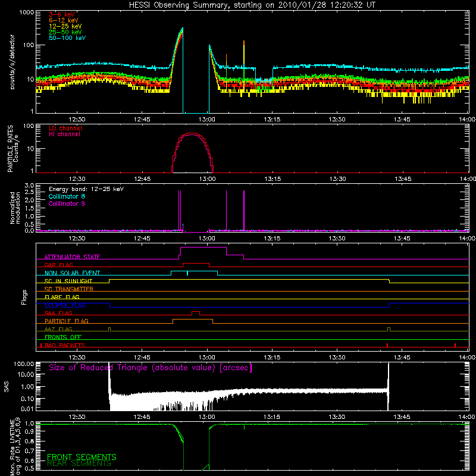Select the green 25-50 keV legend entry
The image size is (476, 476).
[x=65, y=32]
